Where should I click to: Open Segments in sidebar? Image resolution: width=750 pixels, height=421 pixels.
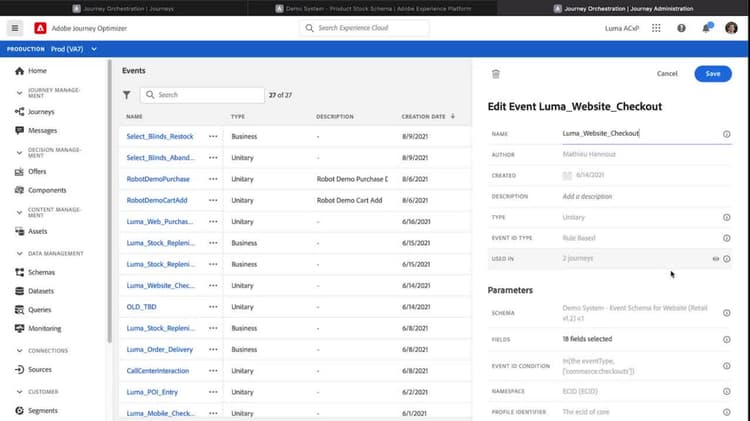[x=36, y=410]
